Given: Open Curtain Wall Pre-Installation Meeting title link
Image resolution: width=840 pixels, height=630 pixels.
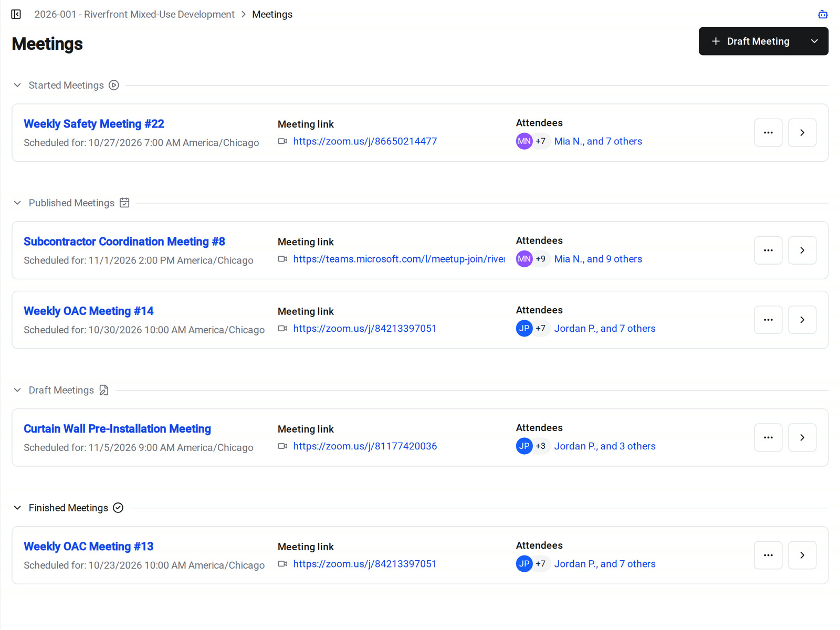Looking at the screenshot, I should pos(117,428).
